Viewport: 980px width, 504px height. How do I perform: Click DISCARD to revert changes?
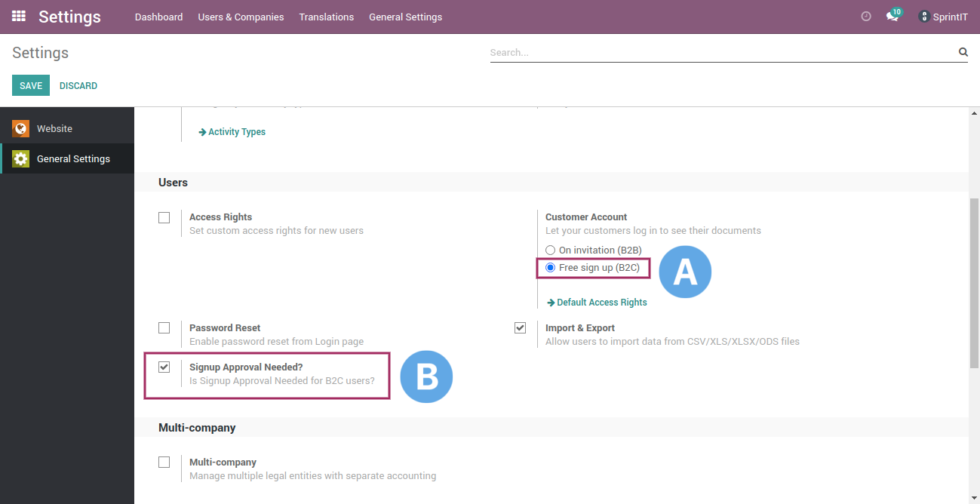[78, 85]
